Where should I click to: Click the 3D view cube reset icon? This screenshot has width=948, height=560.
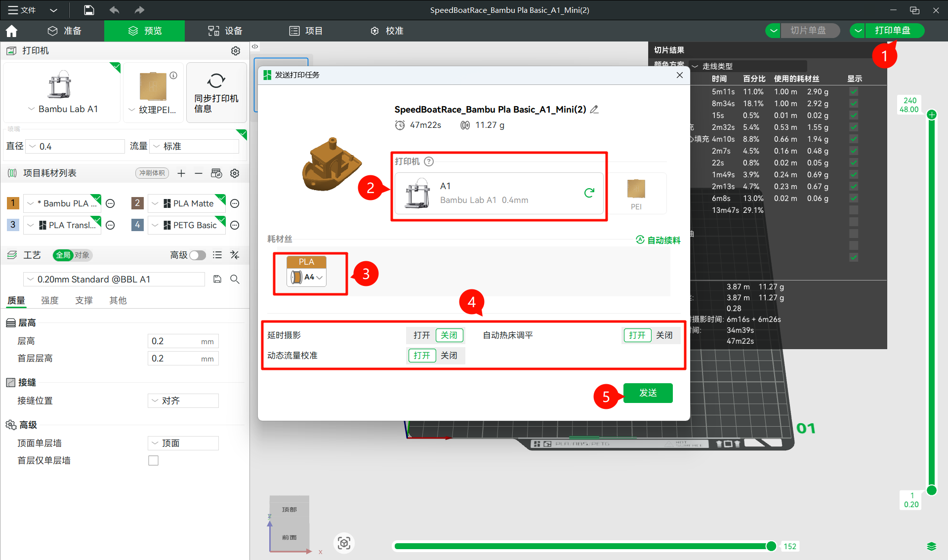click(x=344, y=543)
